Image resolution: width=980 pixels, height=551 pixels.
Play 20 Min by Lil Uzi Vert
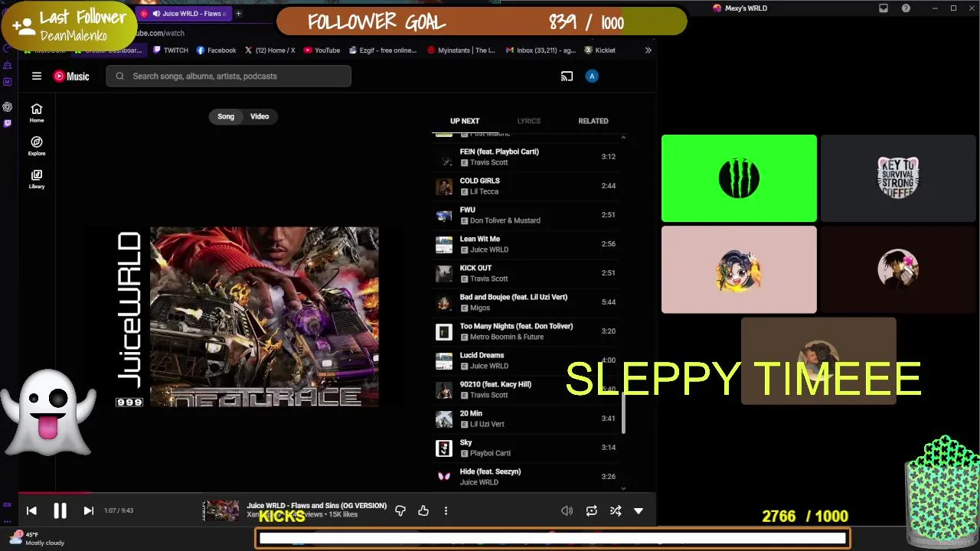pyautogui.click(x=527, y=419)
